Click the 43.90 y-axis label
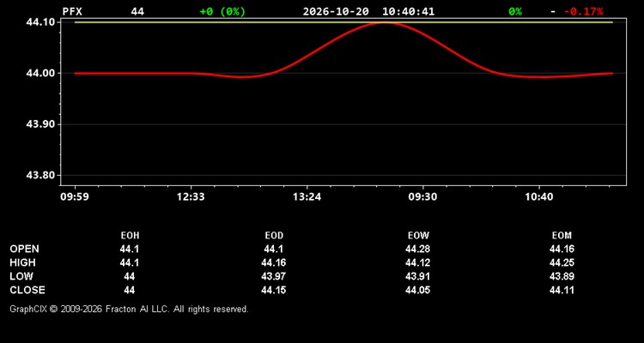Viewport: 644px width, 343px height. [x=40, y=124]
